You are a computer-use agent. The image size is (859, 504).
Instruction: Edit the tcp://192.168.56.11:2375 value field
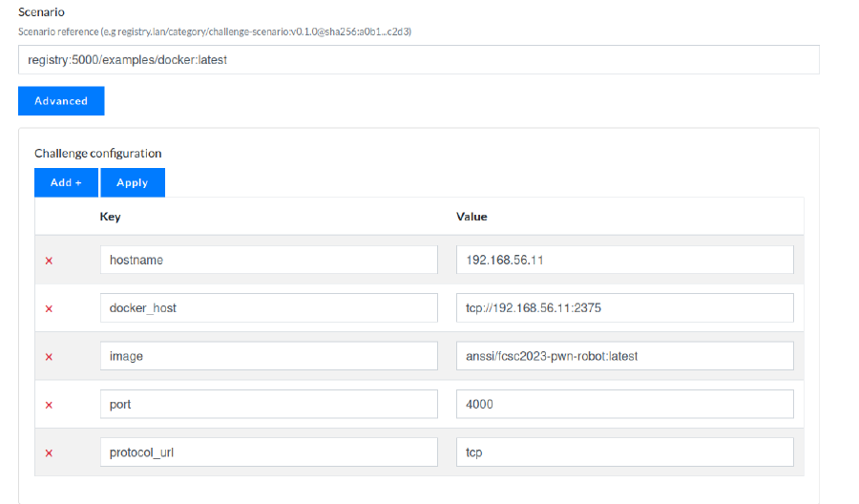point(624,307)
